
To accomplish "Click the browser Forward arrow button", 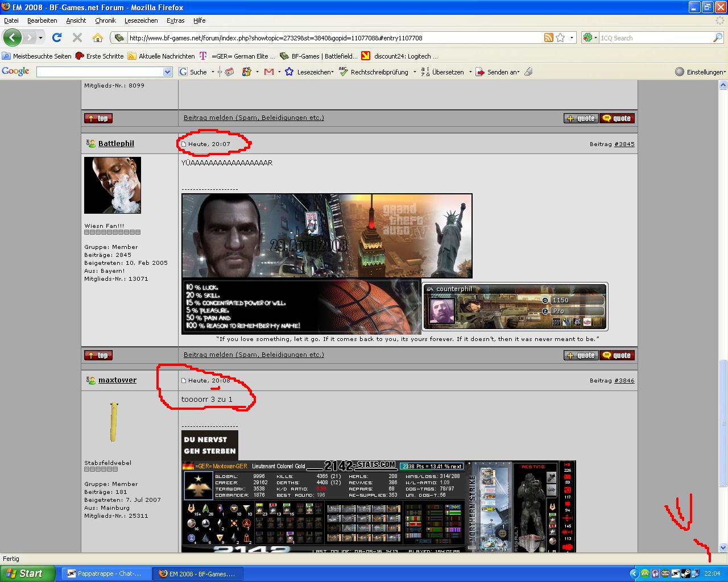I will 28,38.
